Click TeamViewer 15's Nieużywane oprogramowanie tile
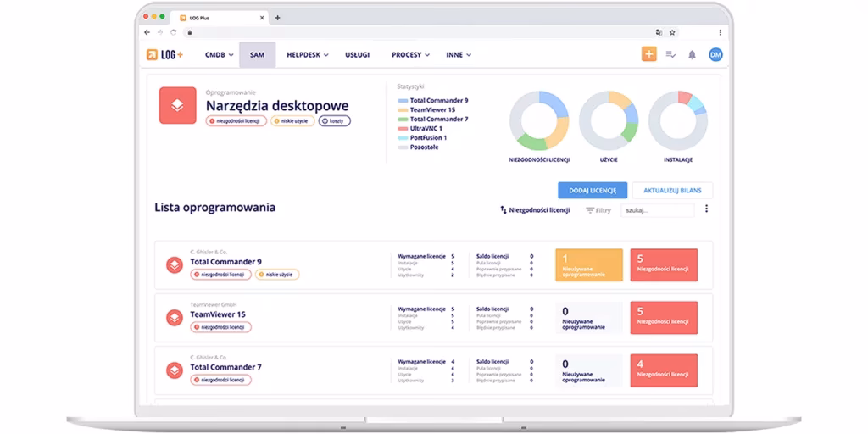Viewport: 868px width, 434px height. point(589,318)
